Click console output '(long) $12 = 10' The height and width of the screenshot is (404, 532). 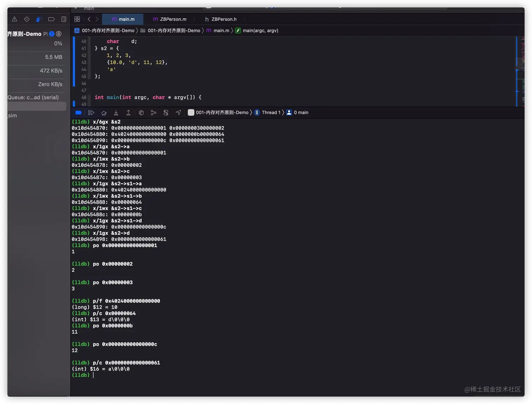[x=95, y=307]
